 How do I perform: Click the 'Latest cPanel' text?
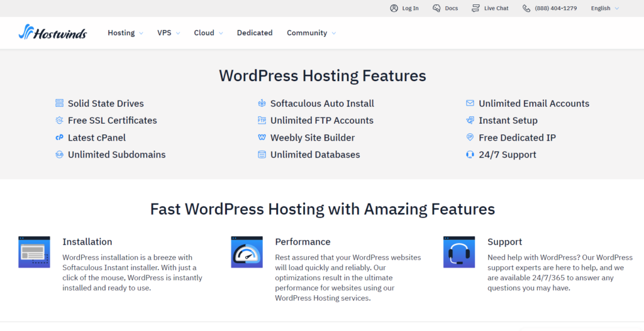97,138
